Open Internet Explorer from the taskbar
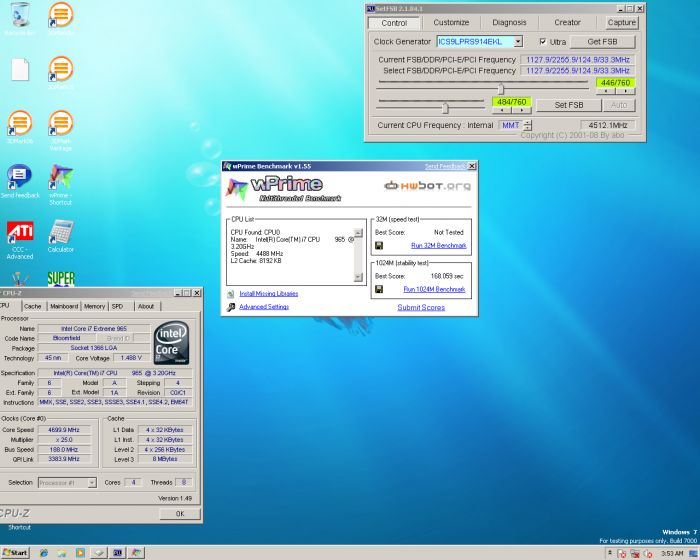 click(x=44, y=553)
